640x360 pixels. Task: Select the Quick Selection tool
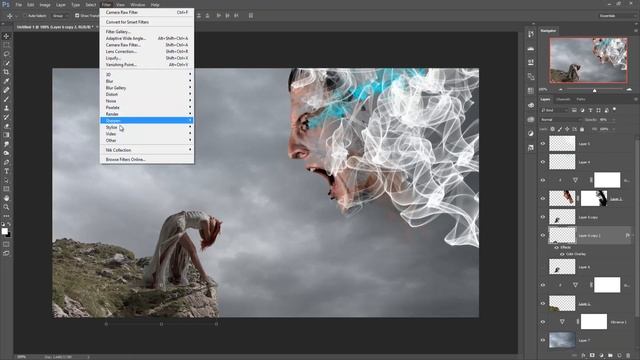(x=6, y=63)
